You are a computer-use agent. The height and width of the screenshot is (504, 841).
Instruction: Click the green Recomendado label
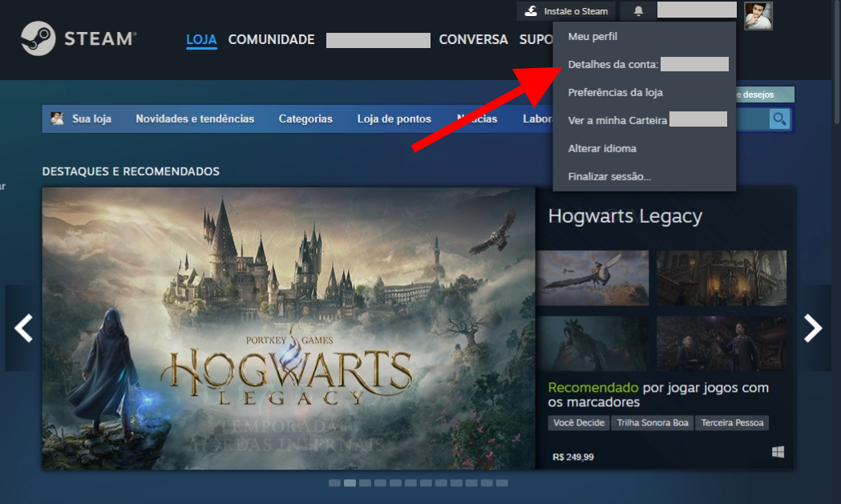(x=592, y=388)
